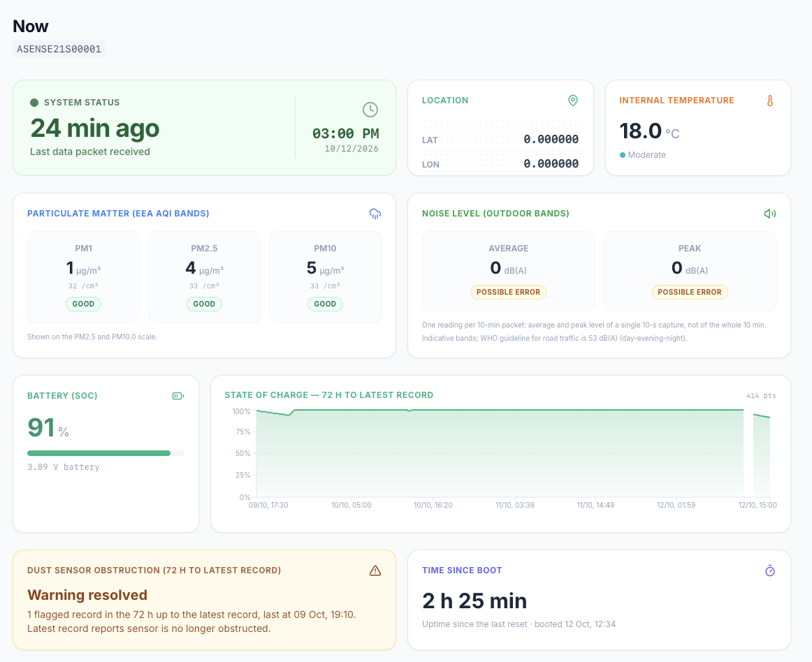This screenshot has width=812, height=662.
Task: Click the warning triangle icon in Dust Sensor
Action: (x=375, y=571)
